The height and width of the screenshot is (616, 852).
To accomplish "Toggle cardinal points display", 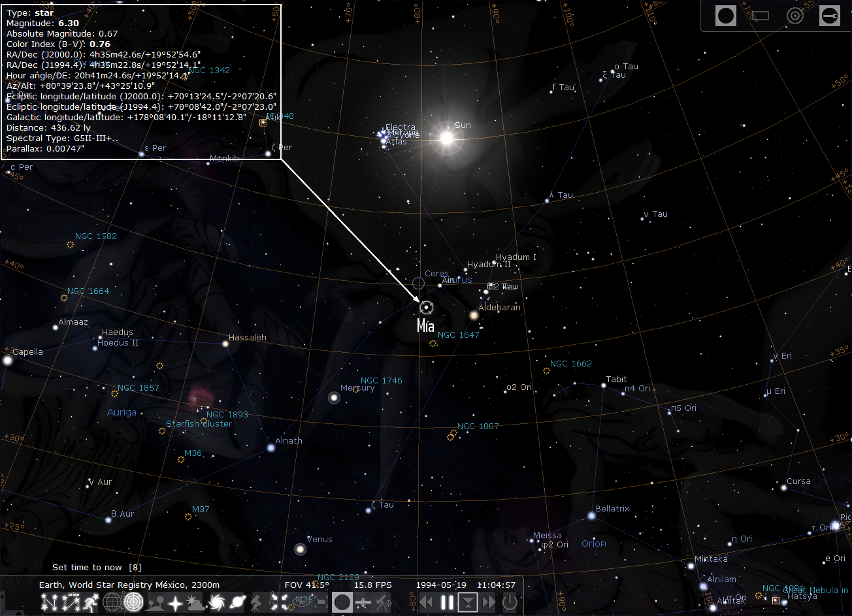I will (x=175, y=602).
